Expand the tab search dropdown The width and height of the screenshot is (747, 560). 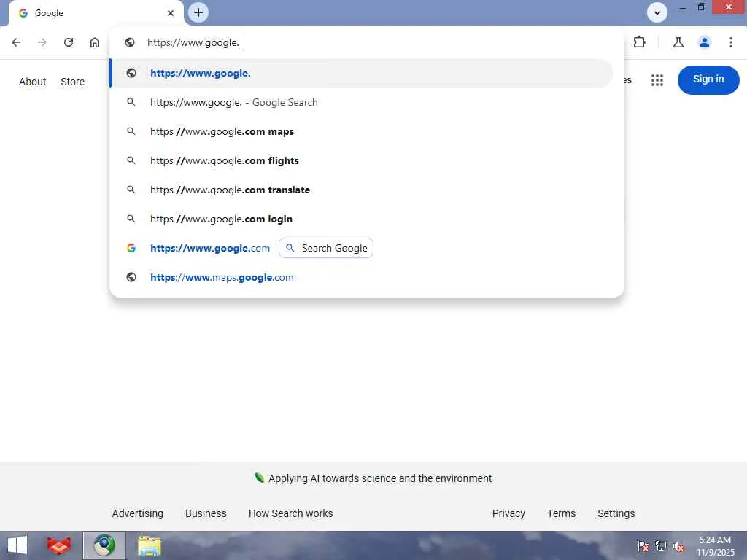(657, 13)
